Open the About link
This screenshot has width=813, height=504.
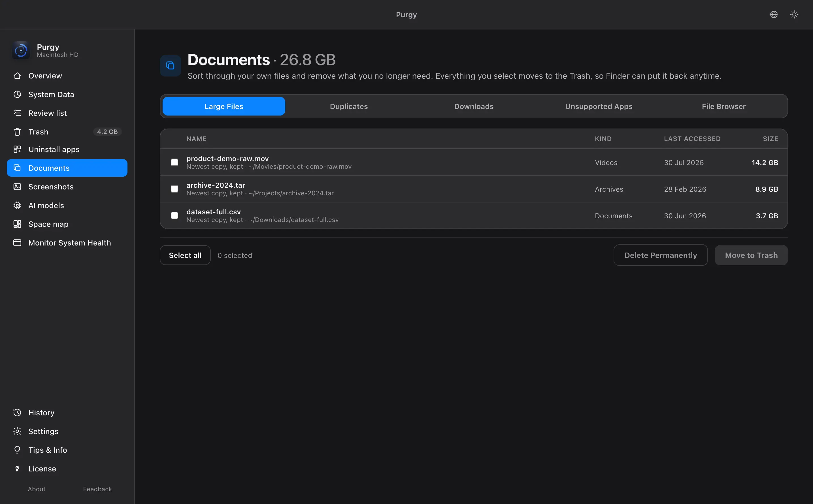[x=37, y=489]
